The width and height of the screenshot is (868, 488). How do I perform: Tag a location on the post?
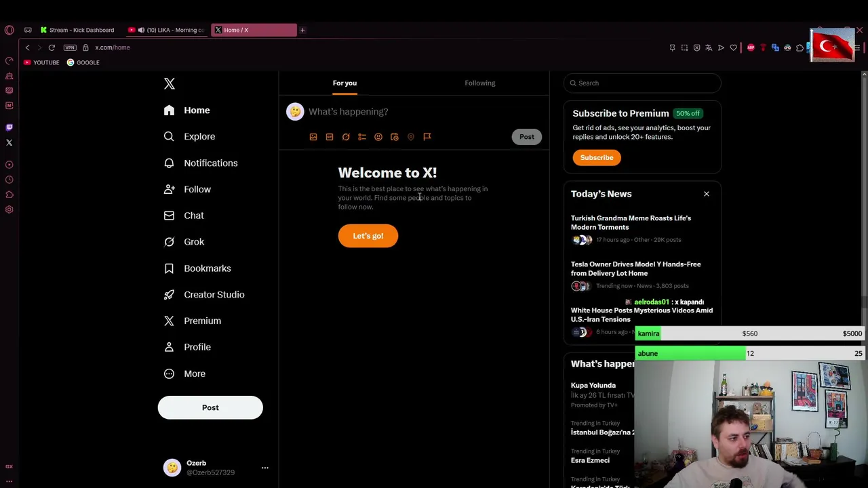(x=411, y=137)
